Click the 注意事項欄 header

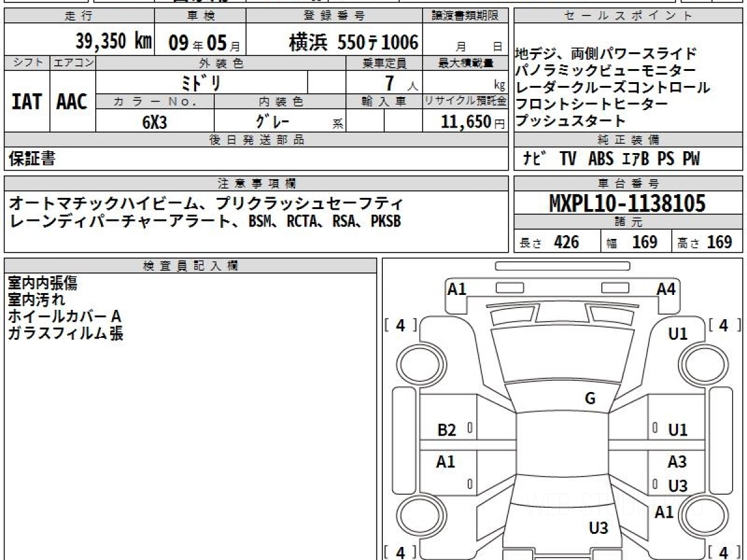256,184
